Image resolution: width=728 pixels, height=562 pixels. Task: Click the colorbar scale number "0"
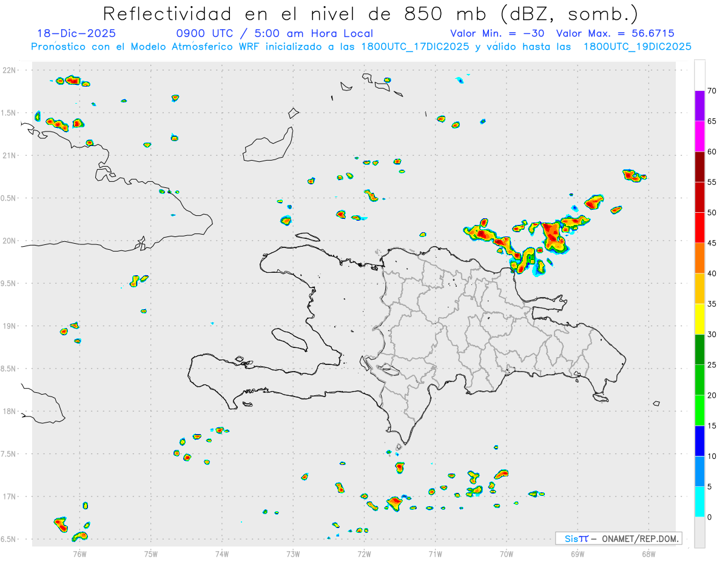pos(710,517)
